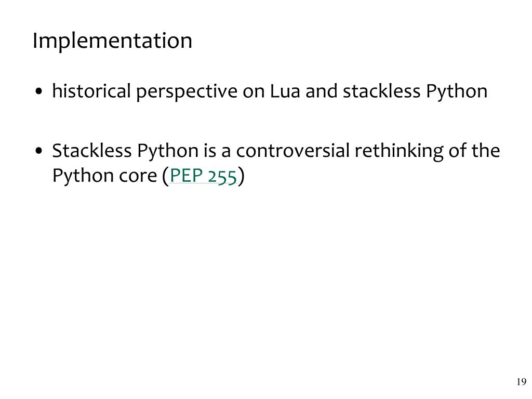Click the second bullet point marker
Image resolution: width=532 pixels, height=399 pixels.
pyautogui.click(x=39, y=151)
